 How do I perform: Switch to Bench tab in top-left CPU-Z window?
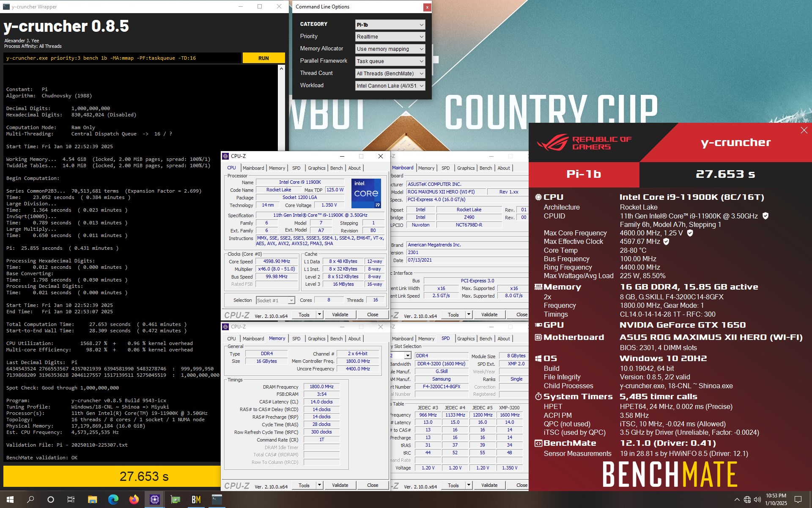tap(337, 168)
